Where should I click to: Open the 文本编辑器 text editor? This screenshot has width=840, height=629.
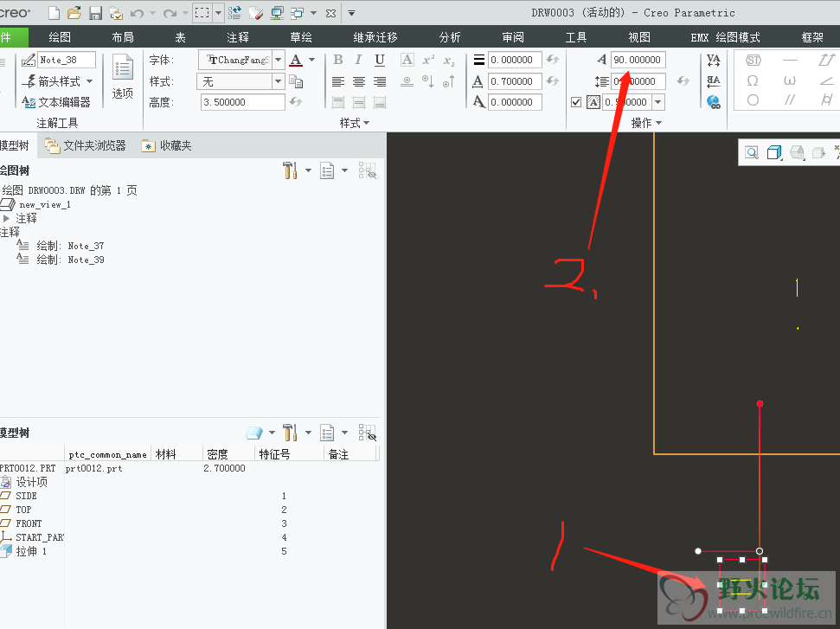pyautogui.click(x=56, y=102)
